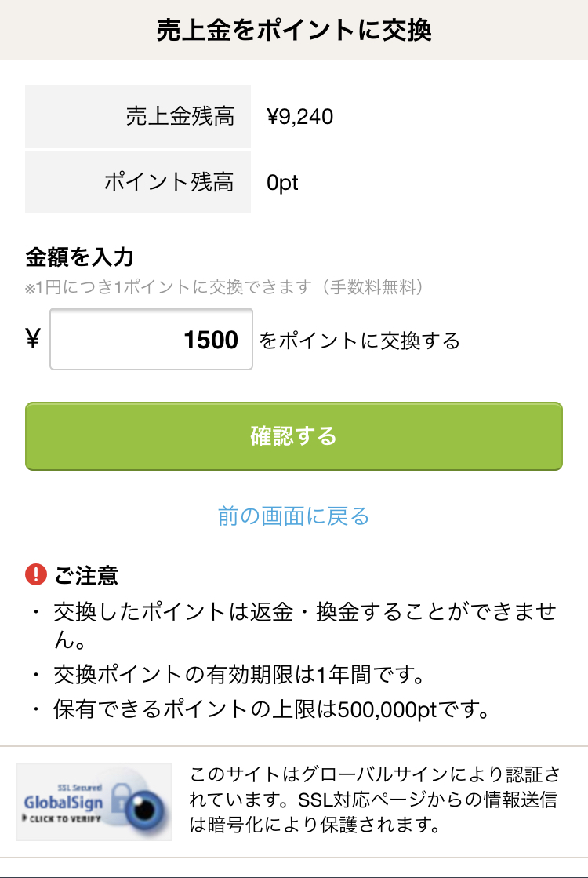Screen dimensions: 588x878
Task: Click the 500,000pt upper limit notice
Action: tap(271, 709)
